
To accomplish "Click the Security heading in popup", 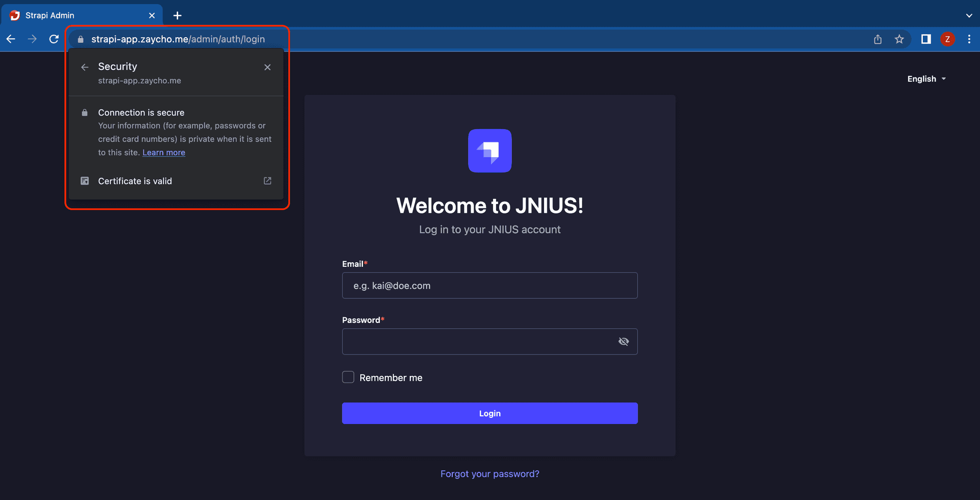I will click(x=117, y=66).
